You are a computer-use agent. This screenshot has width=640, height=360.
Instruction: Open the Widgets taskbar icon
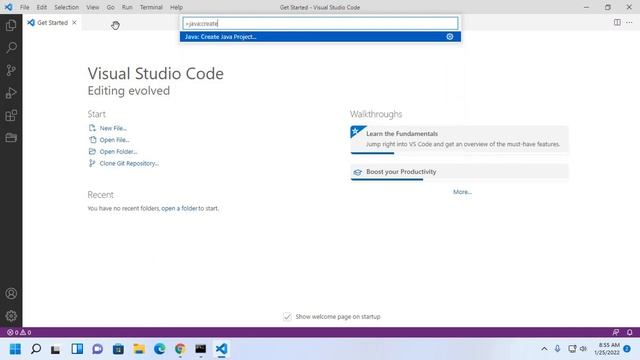pyautogui.click(x=77, y=349)
